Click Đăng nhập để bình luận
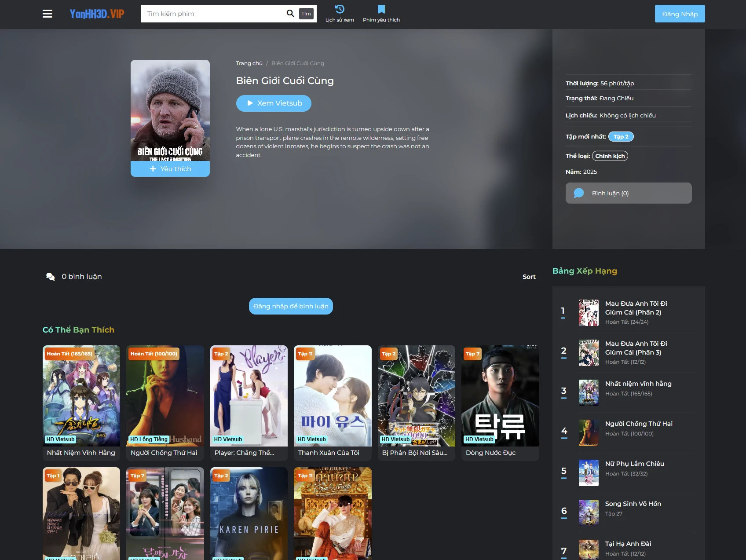 290,306
